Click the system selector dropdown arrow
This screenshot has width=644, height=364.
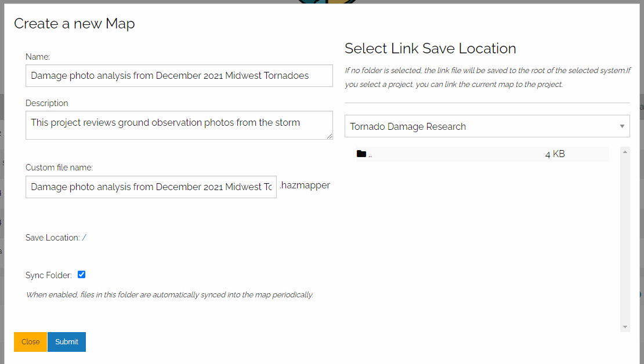(x=622, y=126)
